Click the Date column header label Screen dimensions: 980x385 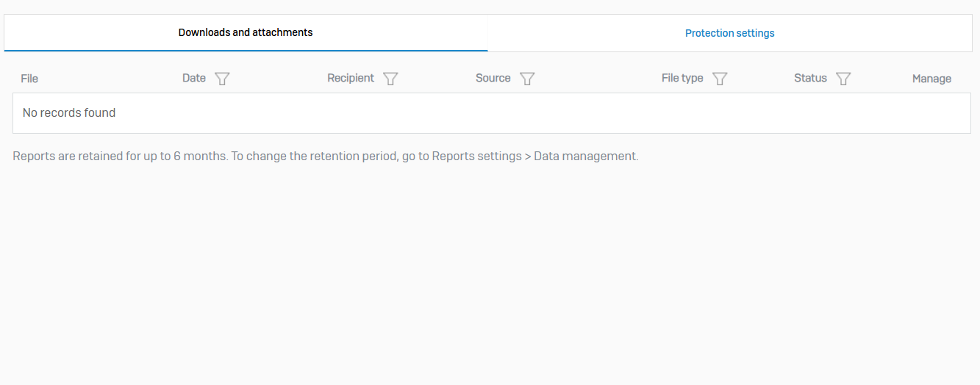tap(194, 78)
